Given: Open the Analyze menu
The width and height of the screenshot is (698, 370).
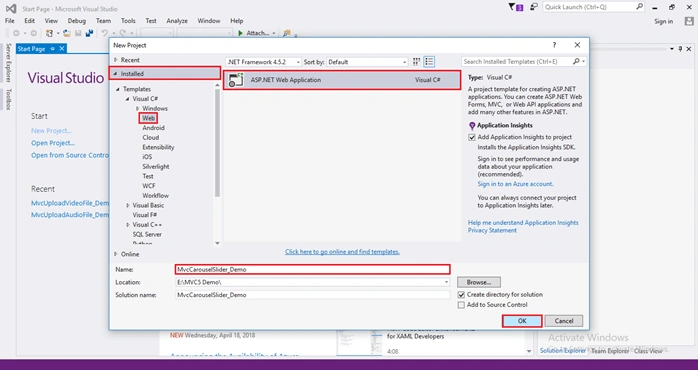Looking at the screenshot, I should (x=177, y=21).
